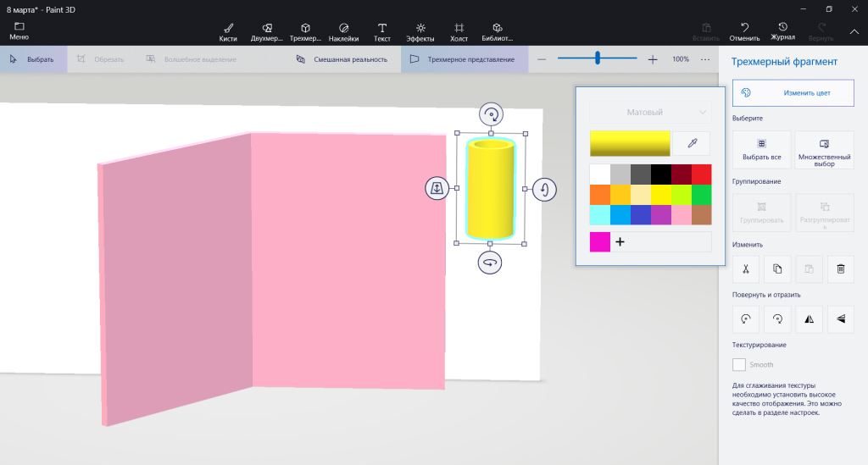868x465 pixels.
Task: Select the Brushes (Кисти) tool
Action: click(228, 32)
